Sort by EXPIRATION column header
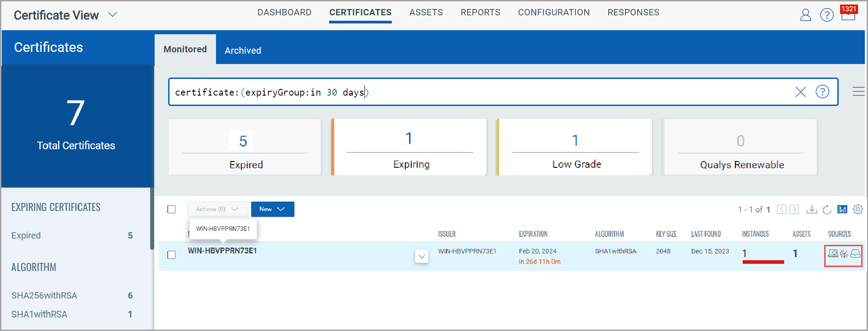The height and width of the screenshot is (331, 868). [x=533, y=234]
